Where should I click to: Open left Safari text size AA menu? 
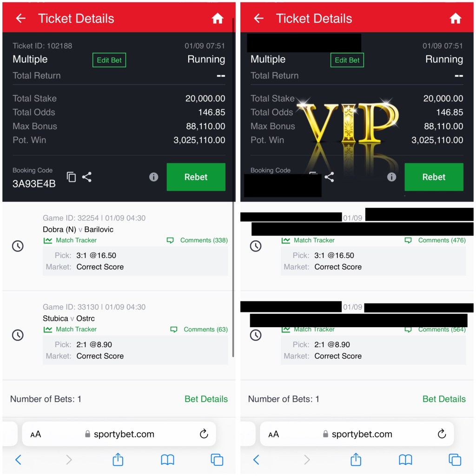coord(35,434)
